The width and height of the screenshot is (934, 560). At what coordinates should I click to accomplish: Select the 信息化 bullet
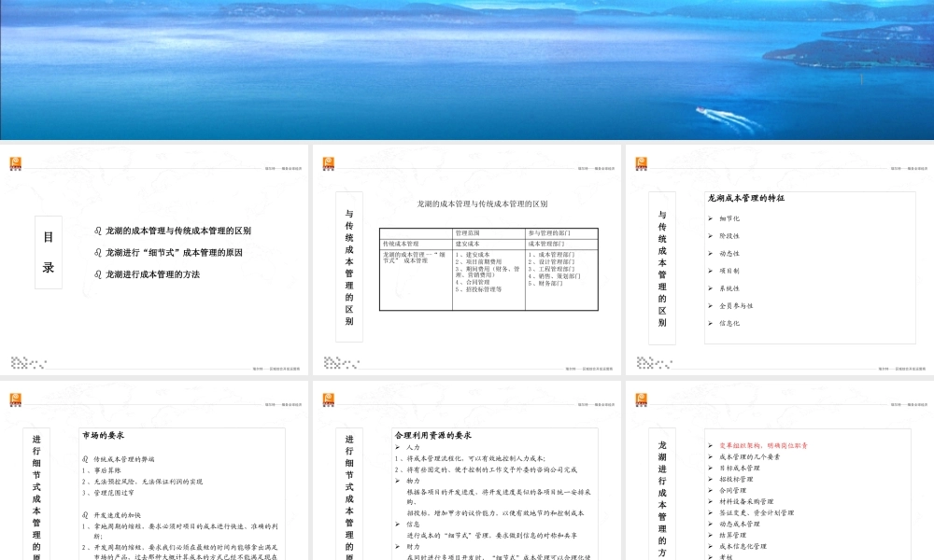pyautogui.click(x=729, y=323)
